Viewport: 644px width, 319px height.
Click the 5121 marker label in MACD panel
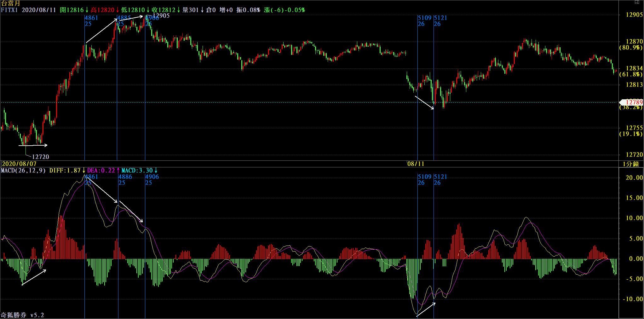click(x=441, y=177)
